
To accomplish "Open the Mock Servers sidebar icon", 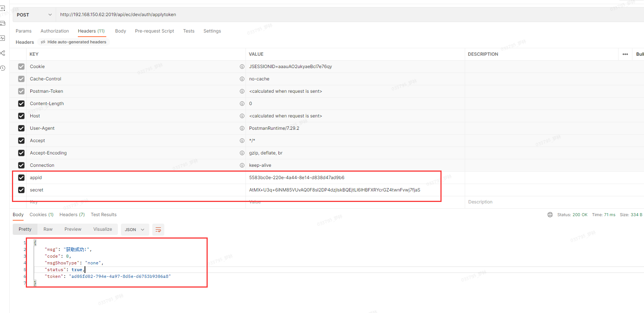I will 3,23.
